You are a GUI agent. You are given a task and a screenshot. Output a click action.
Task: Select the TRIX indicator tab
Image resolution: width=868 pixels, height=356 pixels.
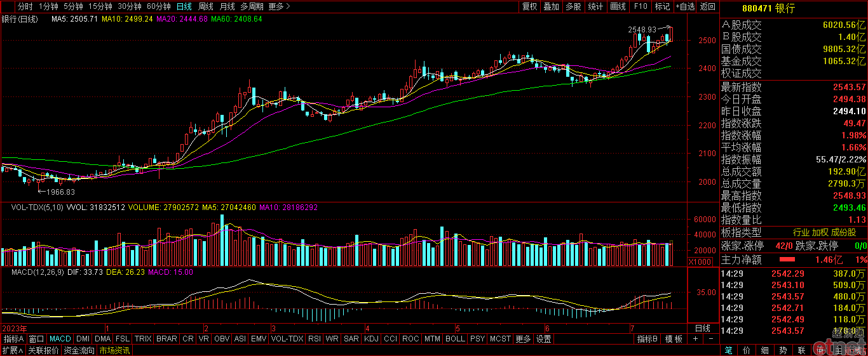pyautogui.click(x=143, y=340)
